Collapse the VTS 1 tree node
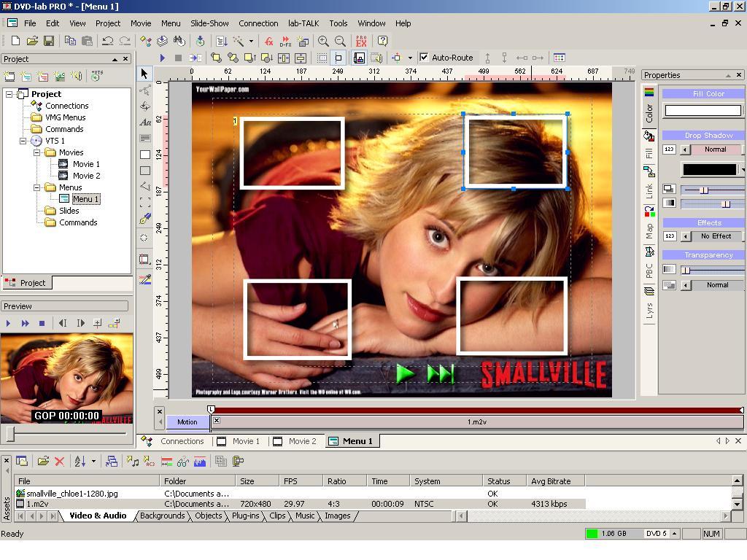Viewport: 747px width, 560px height. (x=23, y=141)
